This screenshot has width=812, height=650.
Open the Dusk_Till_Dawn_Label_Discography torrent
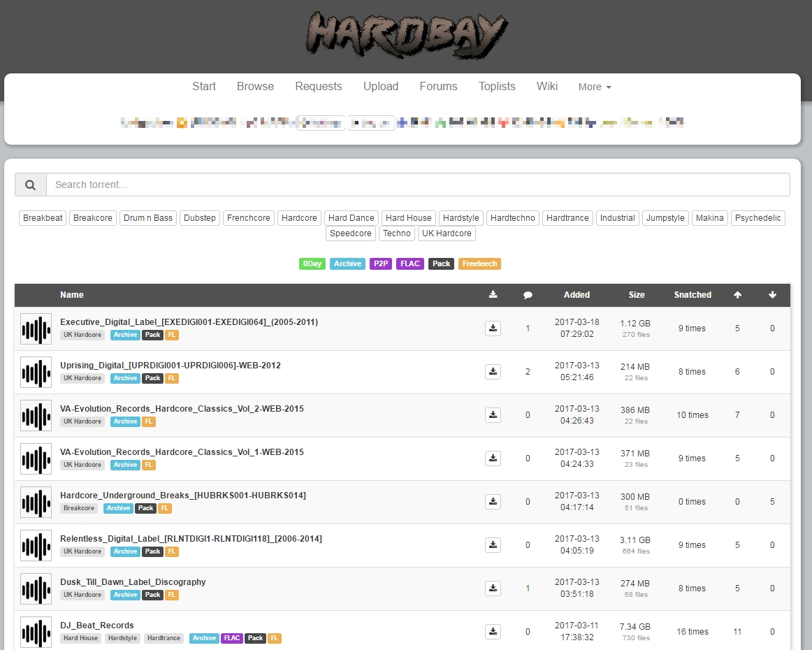[x=133, y=582]
